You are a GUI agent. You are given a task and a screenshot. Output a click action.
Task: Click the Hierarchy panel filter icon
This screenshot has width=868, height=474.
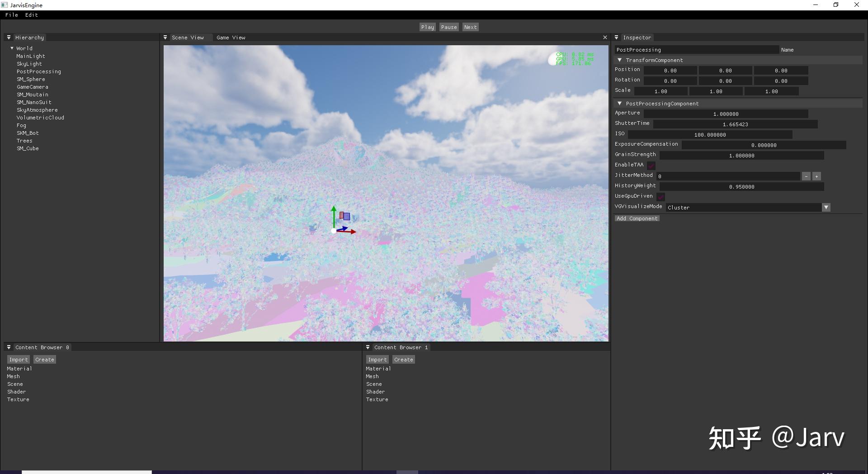[9, 37]
